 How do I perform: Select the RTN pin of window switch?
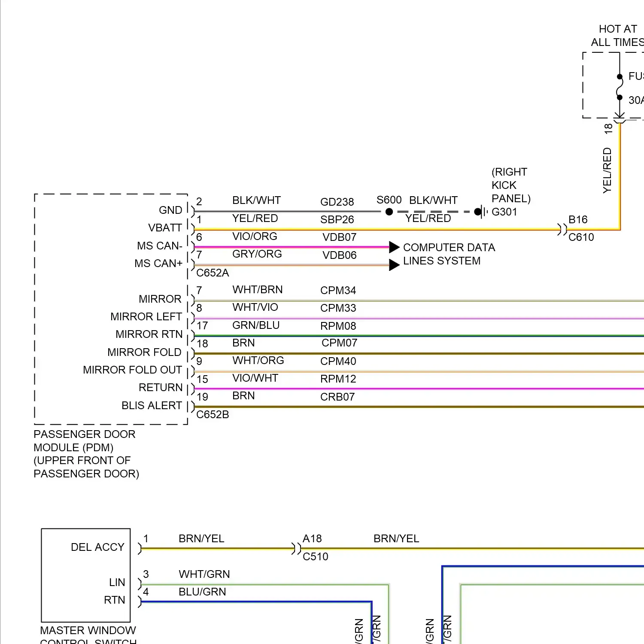point(114,600)
